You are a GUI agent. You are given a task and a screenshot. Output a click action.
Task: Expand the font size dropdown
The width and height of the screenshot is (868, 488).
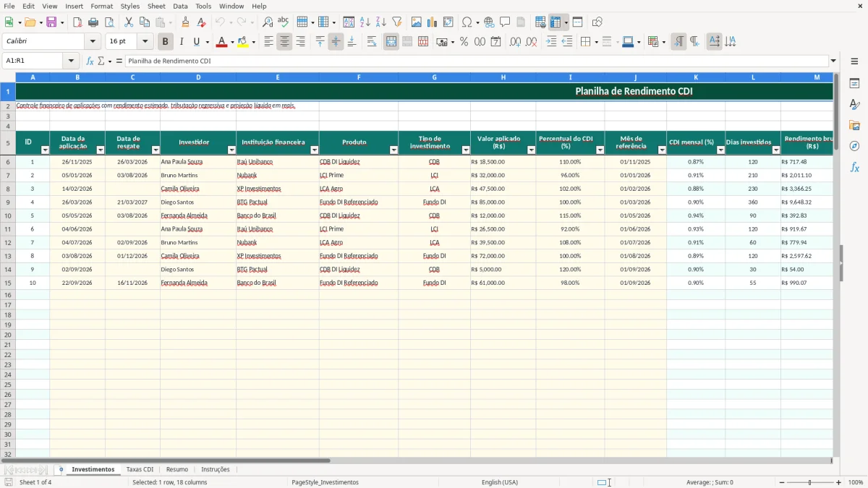click(x=145, y=42)
